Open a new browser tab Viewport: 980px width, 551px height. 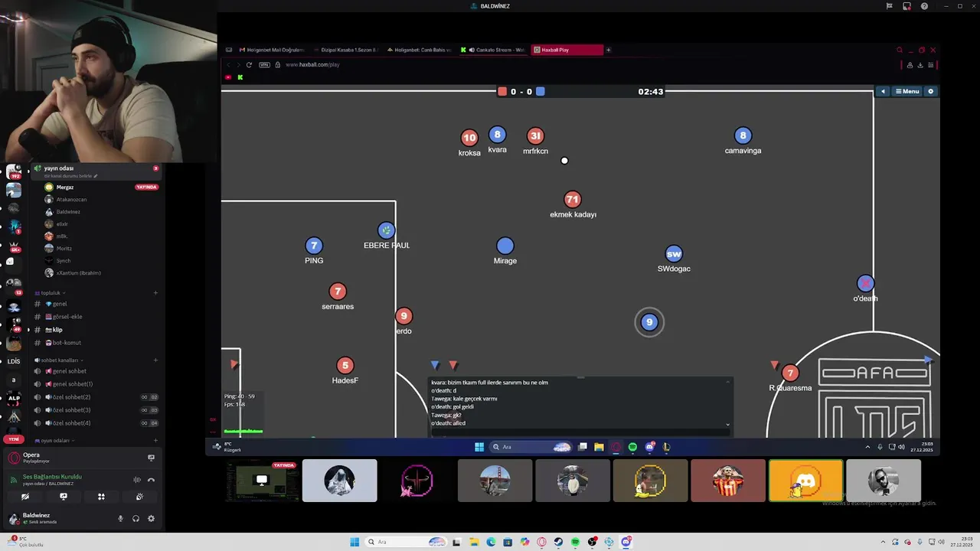click(609, 50)
